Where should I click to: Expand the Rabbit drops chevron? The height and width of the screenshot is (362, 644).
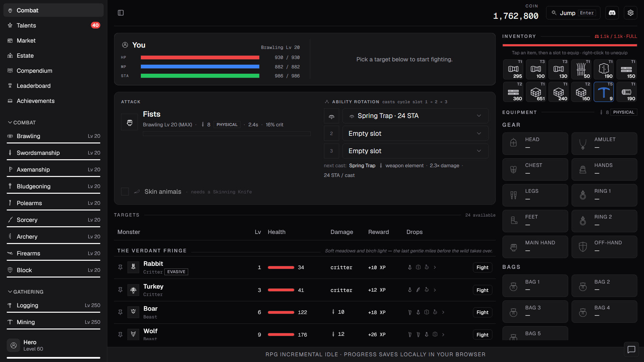coord(435,267)
